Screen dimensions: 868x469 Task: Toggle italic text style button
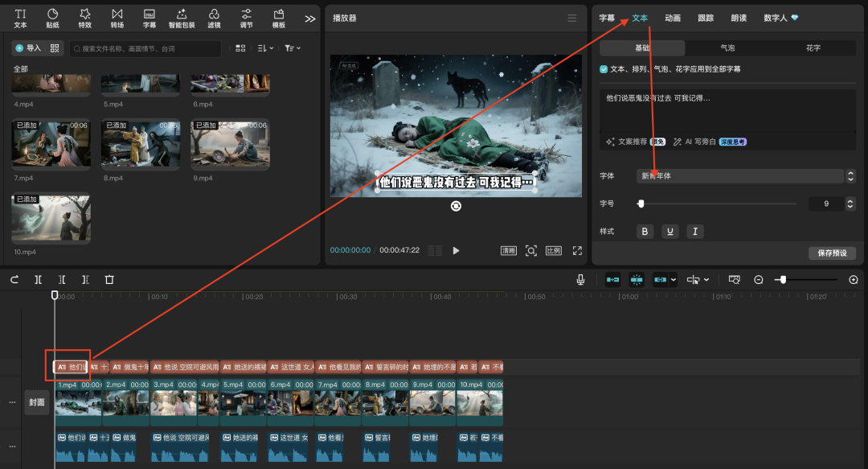pos(694,232)
